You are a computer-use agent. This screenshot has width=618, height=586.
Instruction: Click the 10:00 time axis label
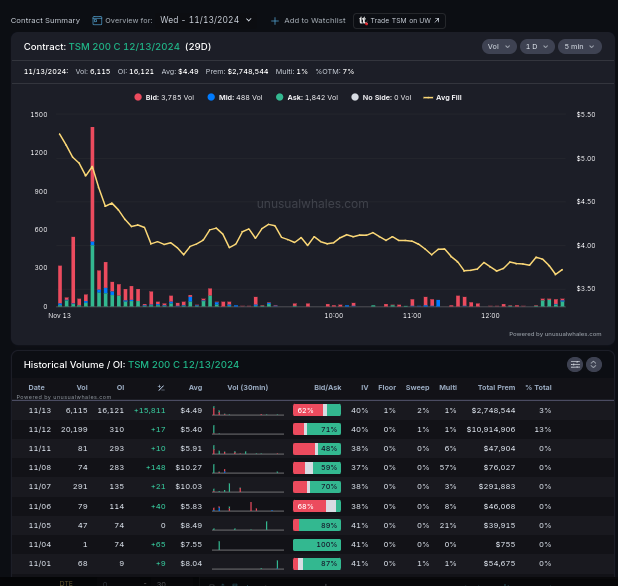(x=333, y=316)
